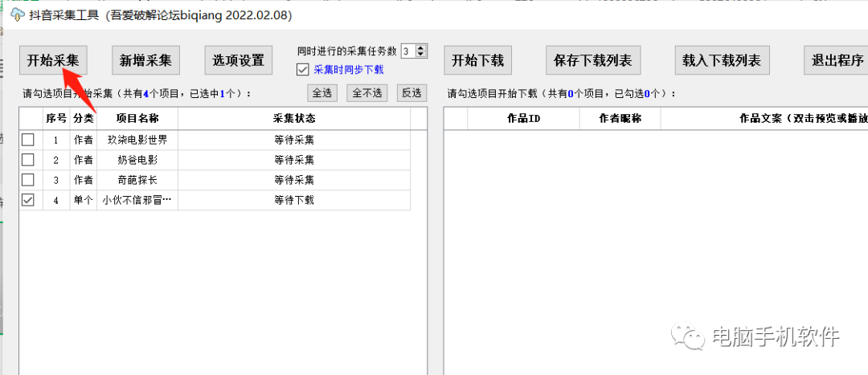This screenshot has height=375, width=868.
Task: Select 奶爸电影 project name cell
Action: click(x=137, y=161)
